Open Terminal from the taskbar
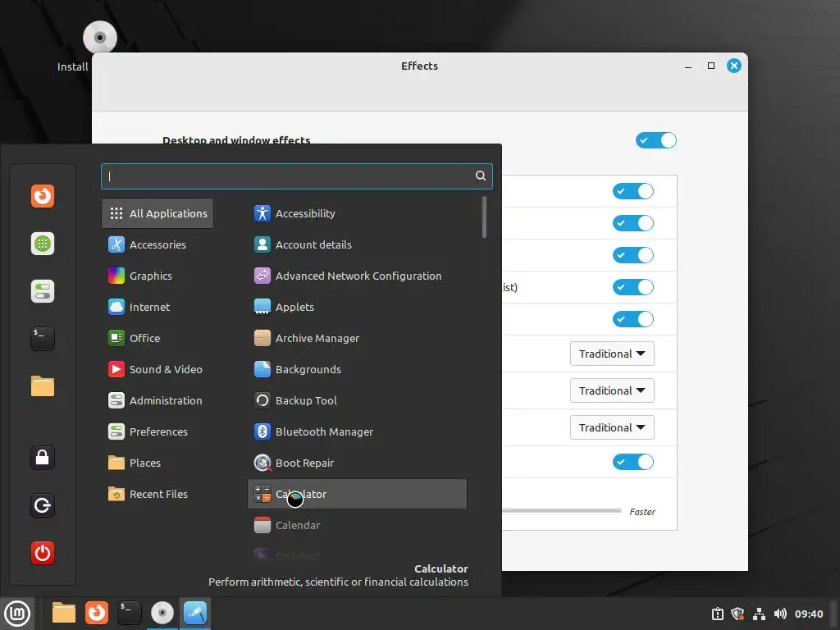This screenshot has width=840, height=630. pyautogui.click(x=129, y=613)
